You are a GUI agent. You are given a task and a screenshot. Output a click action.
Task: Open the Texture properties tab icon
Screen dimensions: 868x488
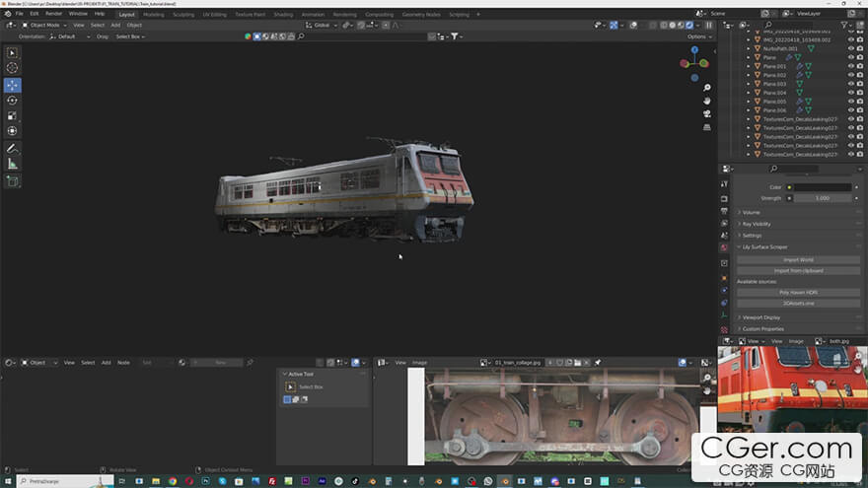coord(724,329)
